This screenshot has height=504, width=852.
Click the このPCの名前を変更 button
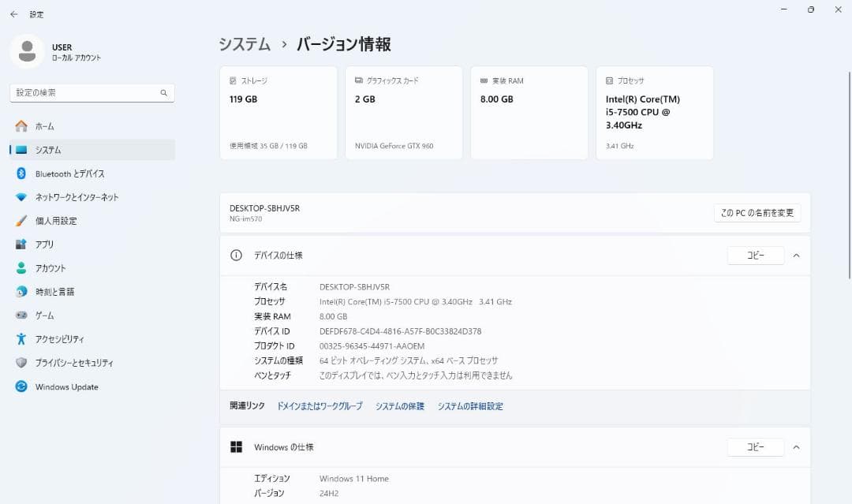[757, 212]
